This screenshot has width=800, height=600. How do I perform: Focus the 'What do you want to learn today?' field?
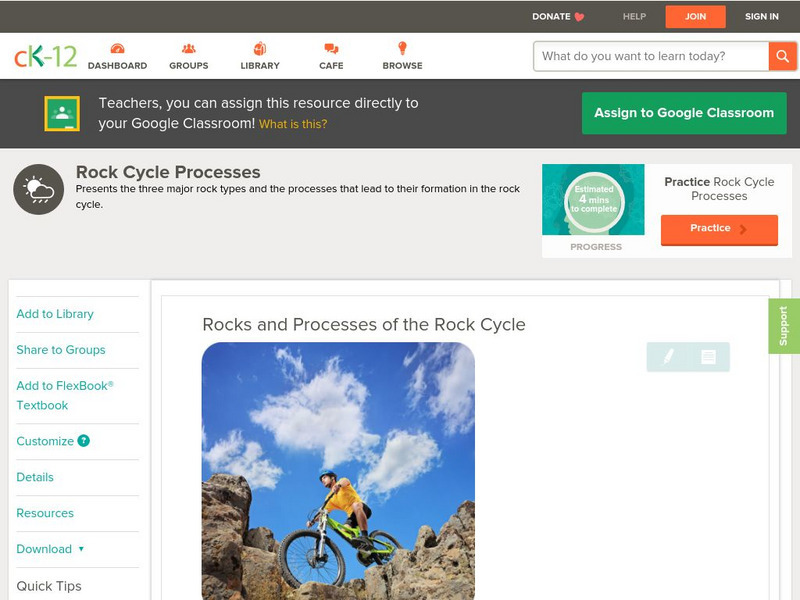[650, 56]
